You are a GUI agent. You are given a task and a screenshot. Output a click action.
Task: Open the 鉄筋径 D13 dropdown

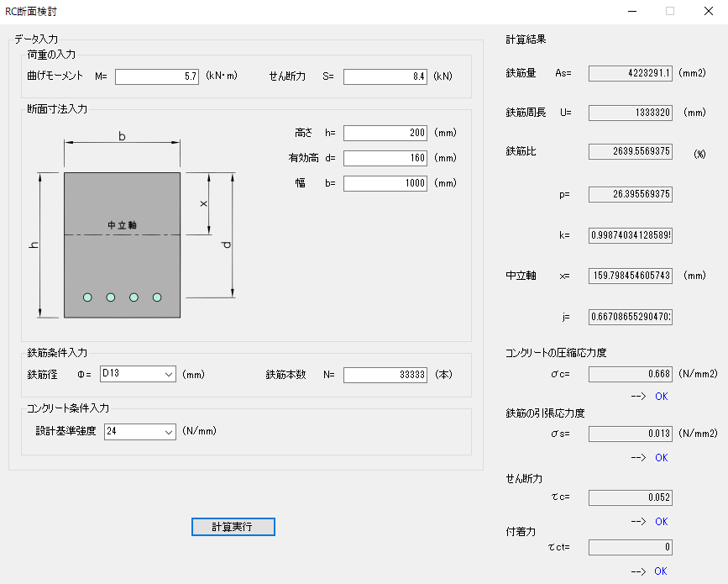coord(137,374)
